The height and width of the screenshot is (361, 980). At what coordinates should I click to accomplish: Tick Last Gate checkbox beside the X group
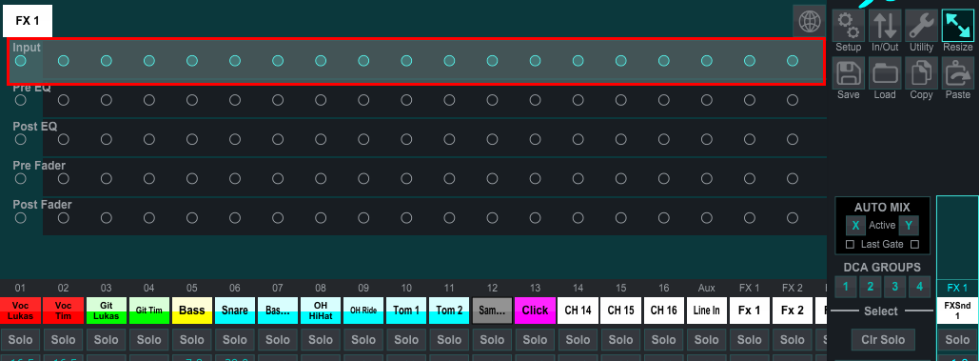click(850, 244)
